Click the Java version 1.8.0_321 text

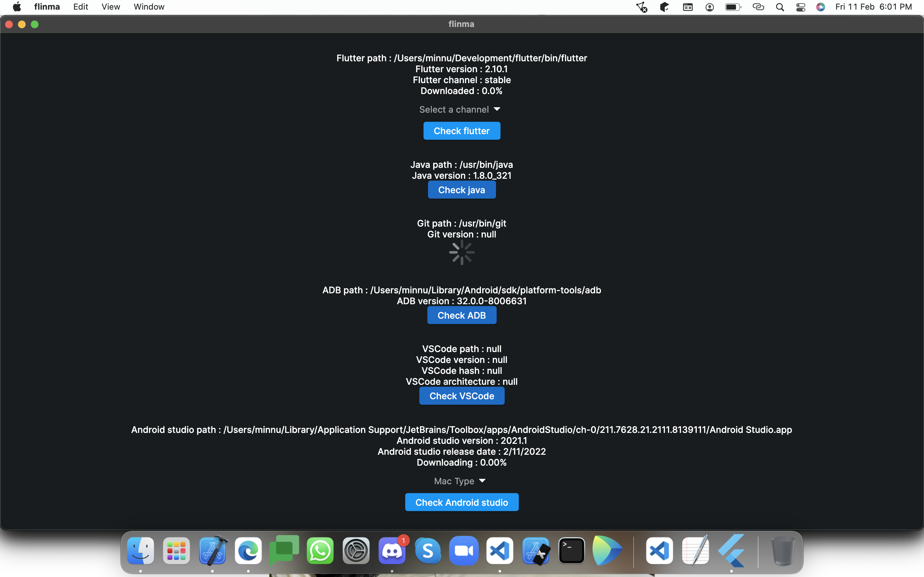tap(462, 176)
